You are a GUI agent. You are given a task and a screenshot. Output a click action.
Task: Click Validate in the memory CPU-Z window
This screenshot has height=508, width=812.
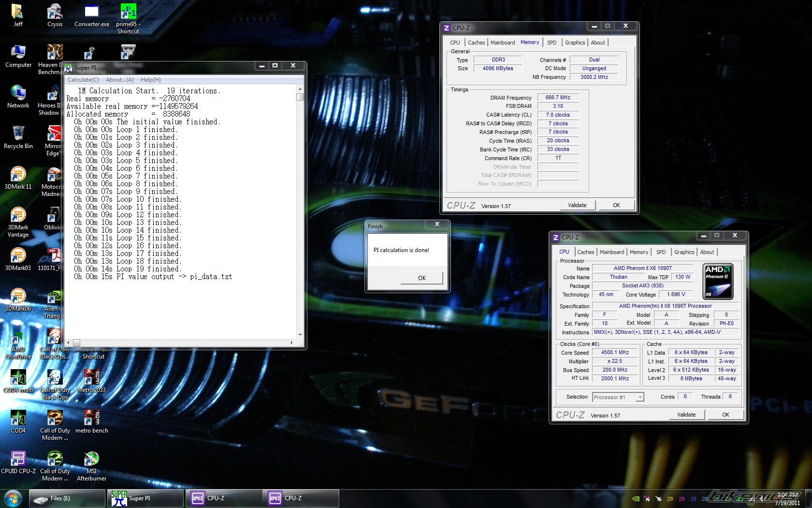[x=577, y=205]
